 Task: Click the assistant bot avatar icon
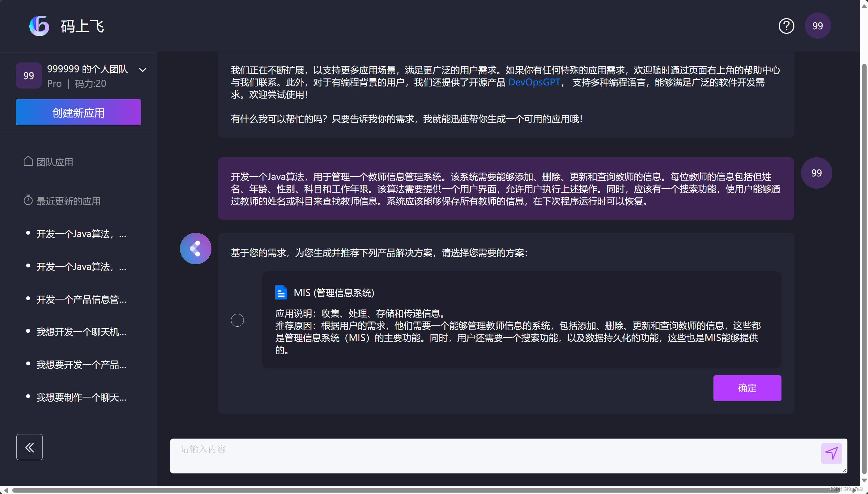tap(195, 249)
